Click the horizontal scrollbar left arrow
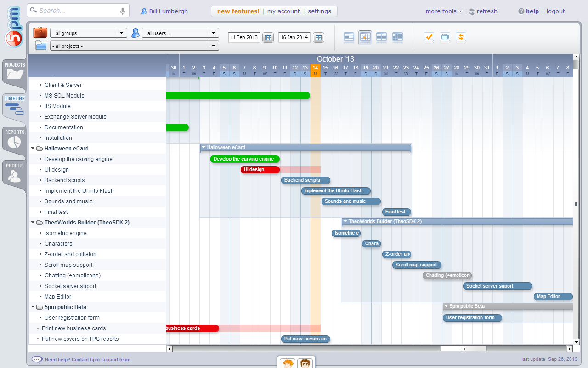Image resolution: width=588 pixels, height=368 pixels. 169,349
